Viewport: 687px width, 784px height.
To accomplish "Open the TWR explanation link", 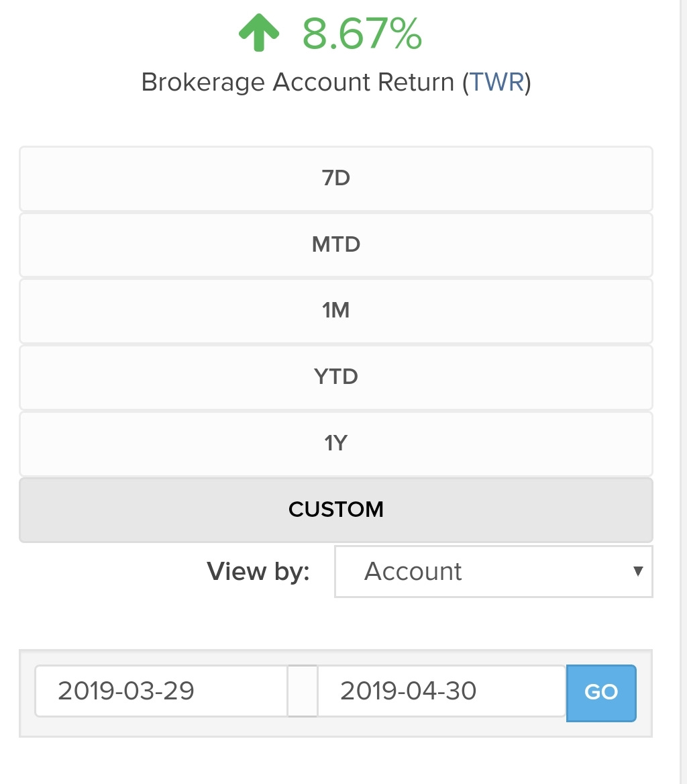I will click(x=497, y=82).
